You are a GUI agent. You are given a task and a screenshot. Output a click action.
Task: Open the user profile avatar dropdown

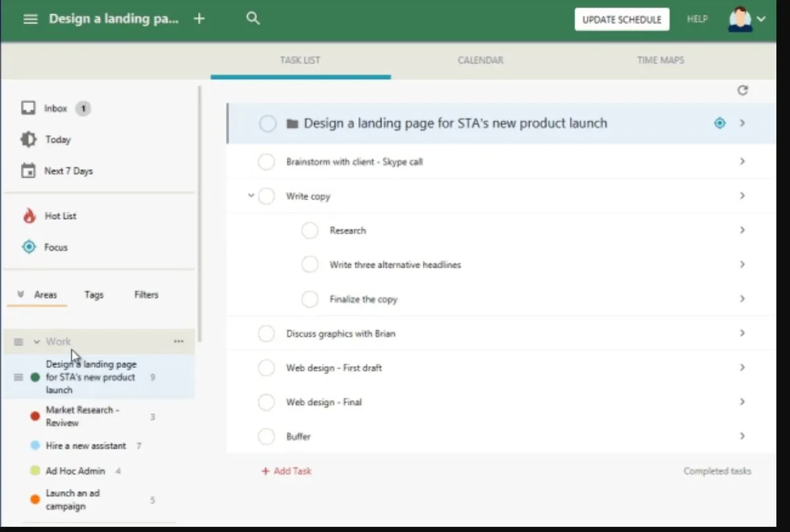click(x=747, y=19)
